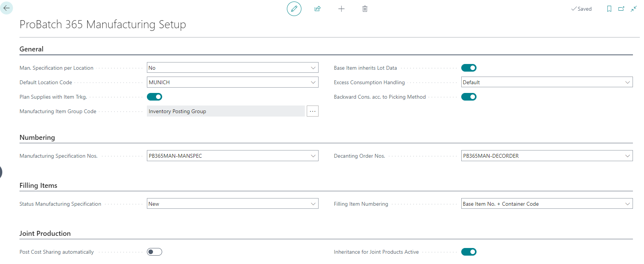The image size is (644, 264).
Task: Toggle Plan Supplies with Item Trkg.
Action: [155, 97]
